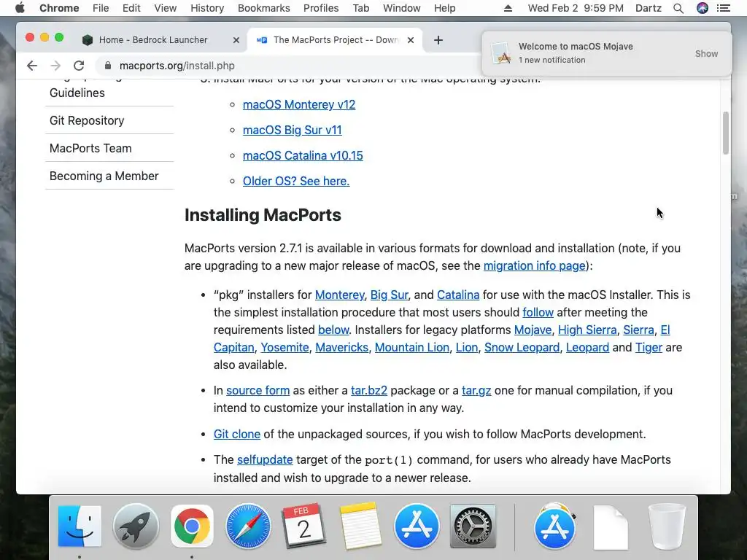Image resolution: width=747 pixels, height=560 pixels.
Task: Click the Chrome back arrow
Action: (x=32, y=66)
